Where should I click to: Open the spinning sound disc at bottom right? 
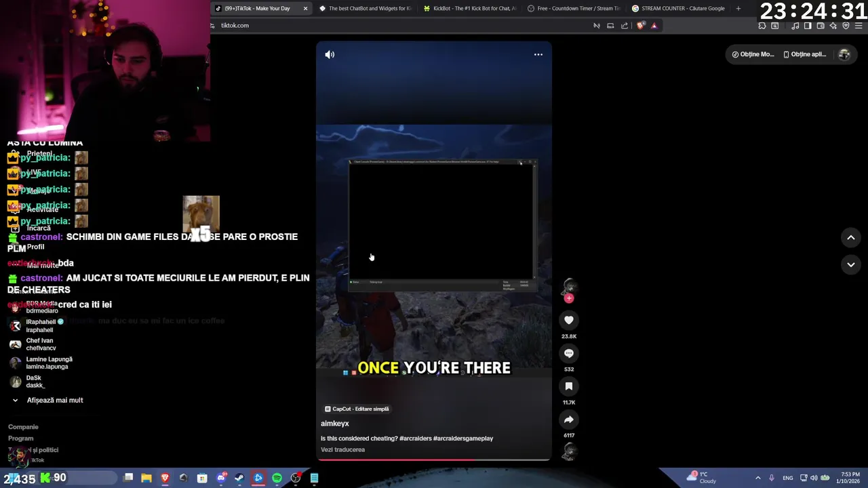click(569, 451)
